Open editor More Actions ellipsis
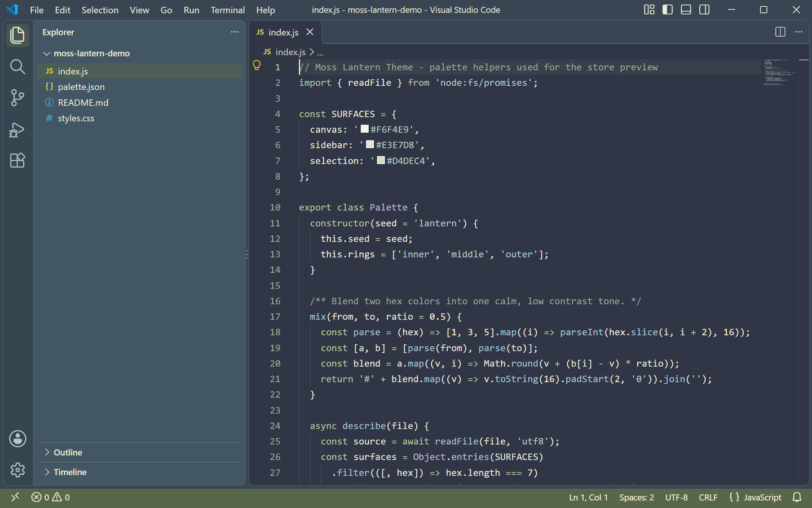 tap(798, 32)
